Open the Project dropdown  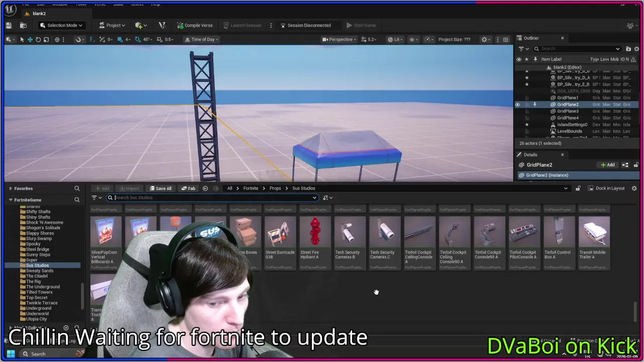(112, 25)
